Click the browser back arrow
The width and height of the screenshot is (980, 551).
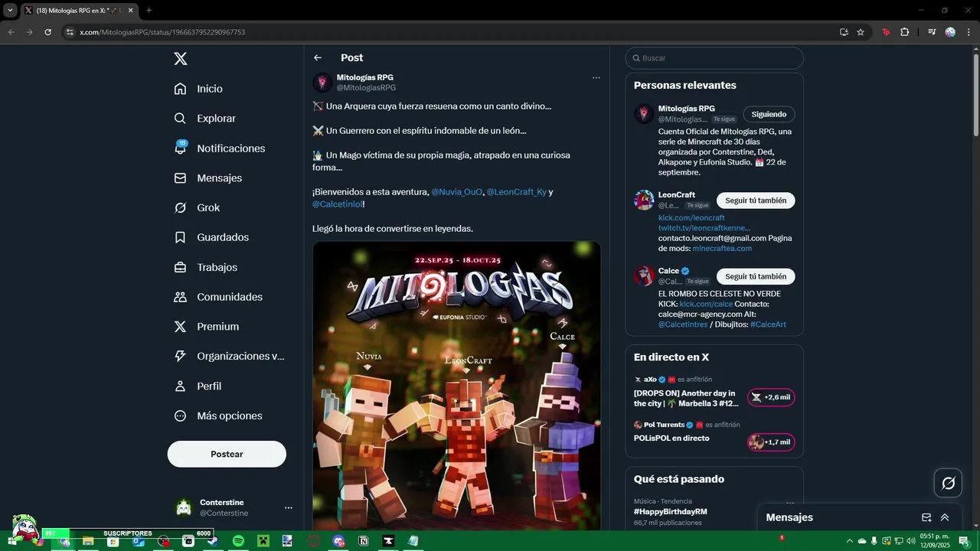[11, 32]
